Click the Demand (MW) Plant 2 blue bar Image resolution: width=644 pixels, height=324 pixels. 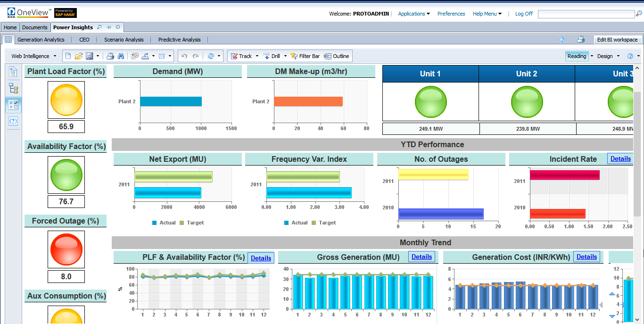click(171, 101)
